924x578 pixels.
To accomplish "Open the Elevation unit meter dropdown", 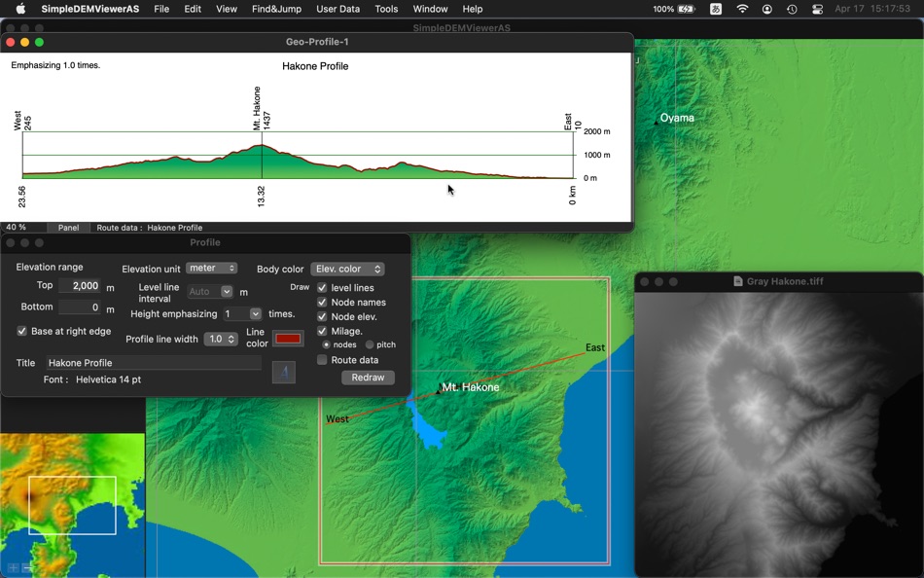I will pyautogui.click(x=212, y=268).
